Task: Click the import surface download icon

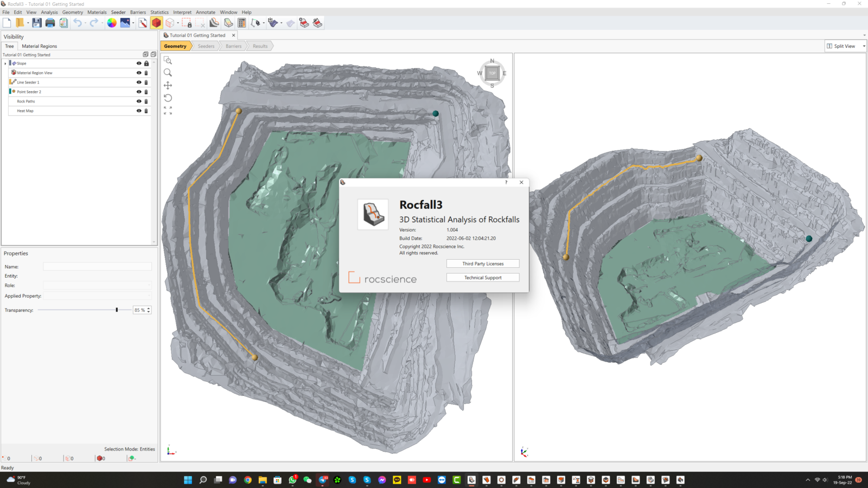Action: [x=273, y=23]
